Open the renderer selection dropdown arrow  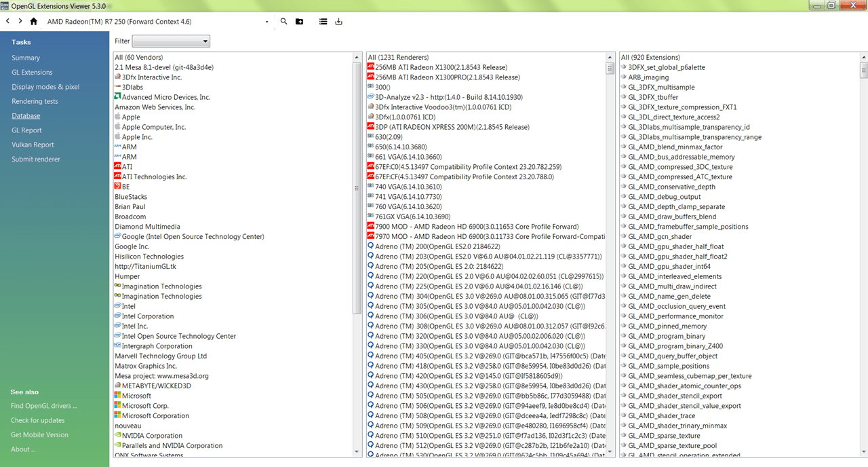267,22
